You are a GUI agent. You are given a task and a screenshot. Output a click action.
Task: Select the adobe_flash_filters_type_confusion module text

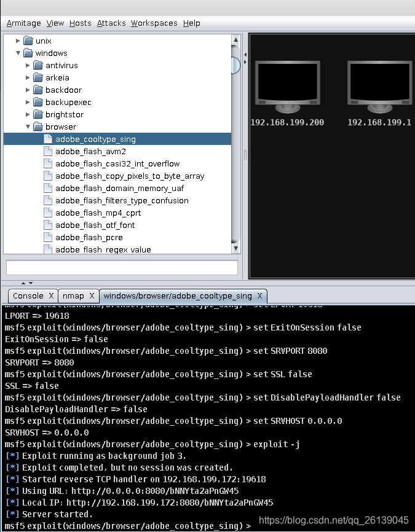click(122, 200)
